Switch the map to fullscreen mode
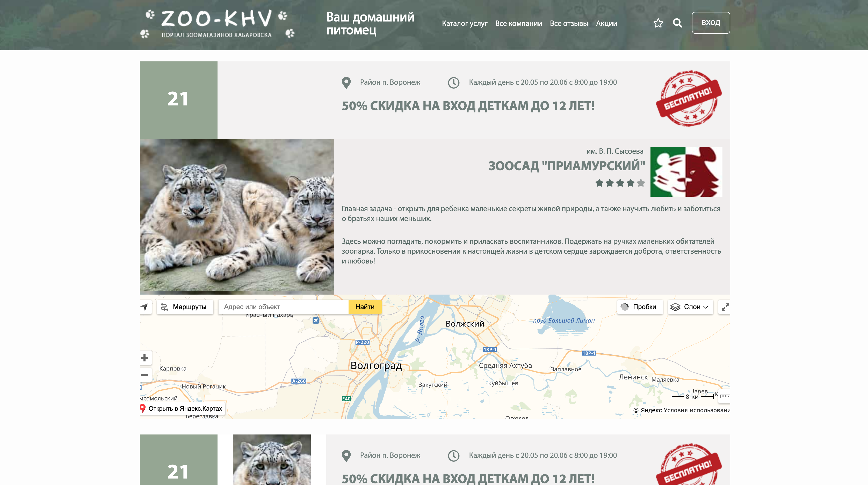This screenshot has width=868, height=485. coord(725,307)
